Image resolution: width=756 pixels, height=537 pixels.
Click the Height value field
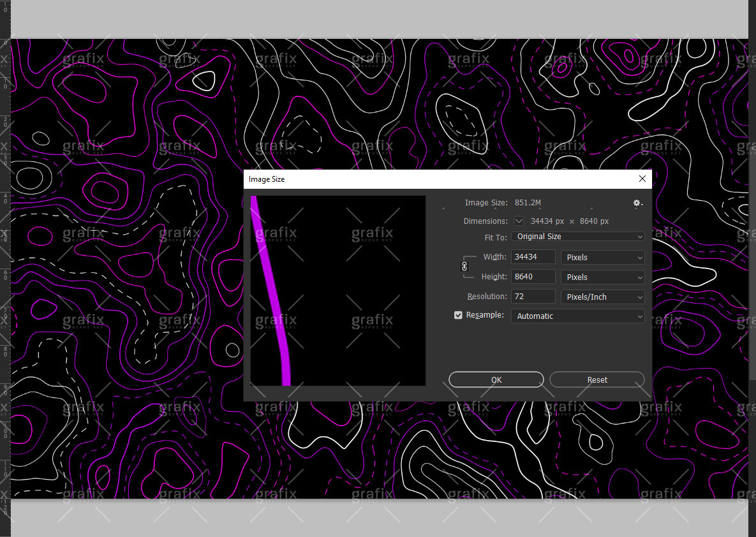[x=533, y=277]
